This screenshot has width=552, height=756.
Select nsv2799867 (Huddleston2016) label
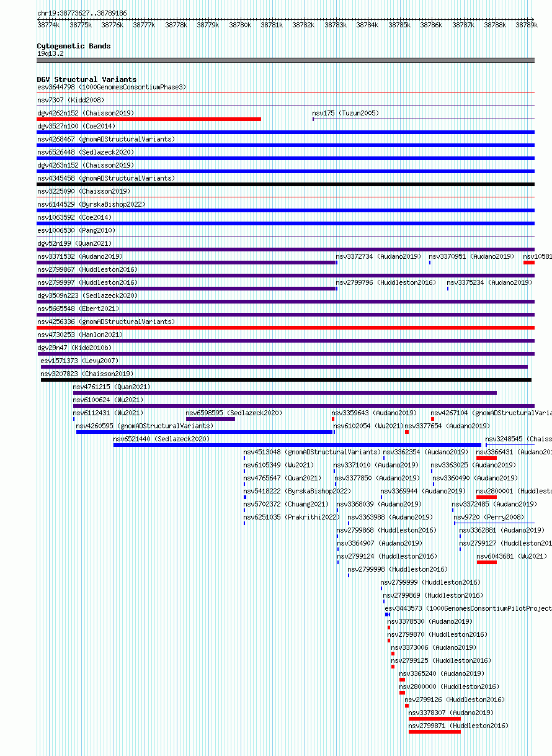87,269
